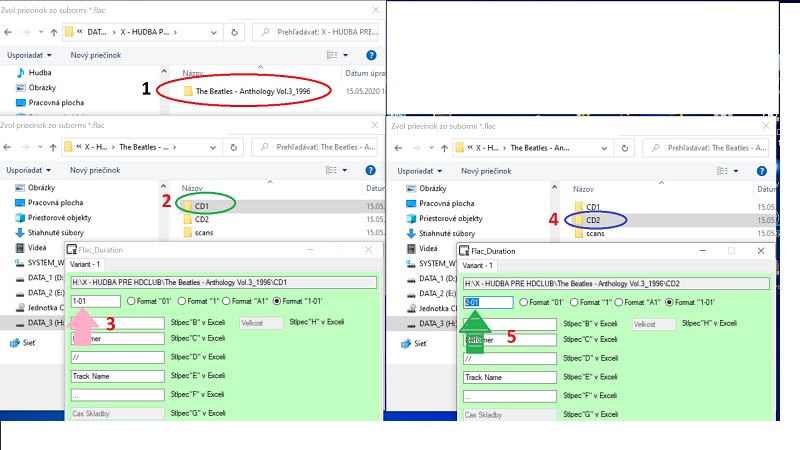Click Nový priečinok in right CD2 dialog

[486, 171]
